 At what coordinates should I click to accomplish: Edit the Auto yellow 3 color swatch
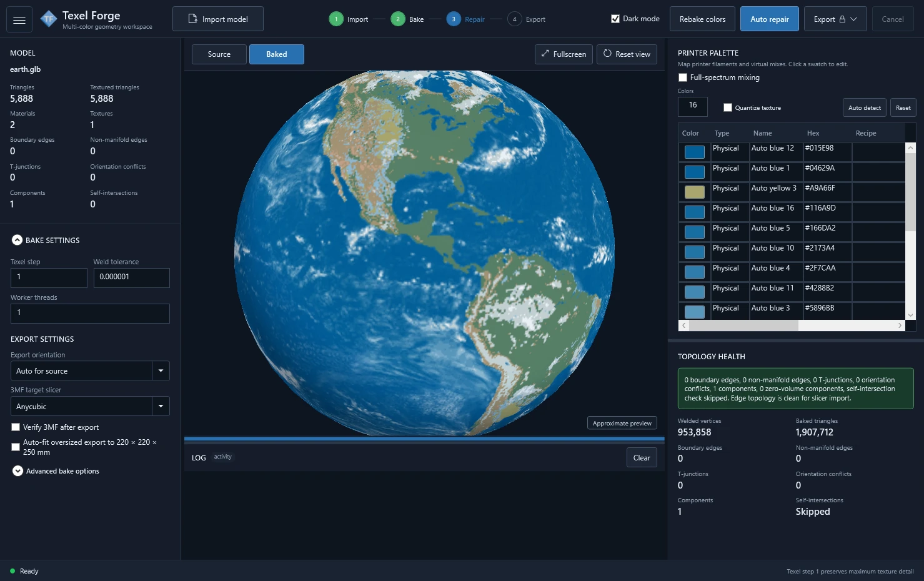click(695, 192)
